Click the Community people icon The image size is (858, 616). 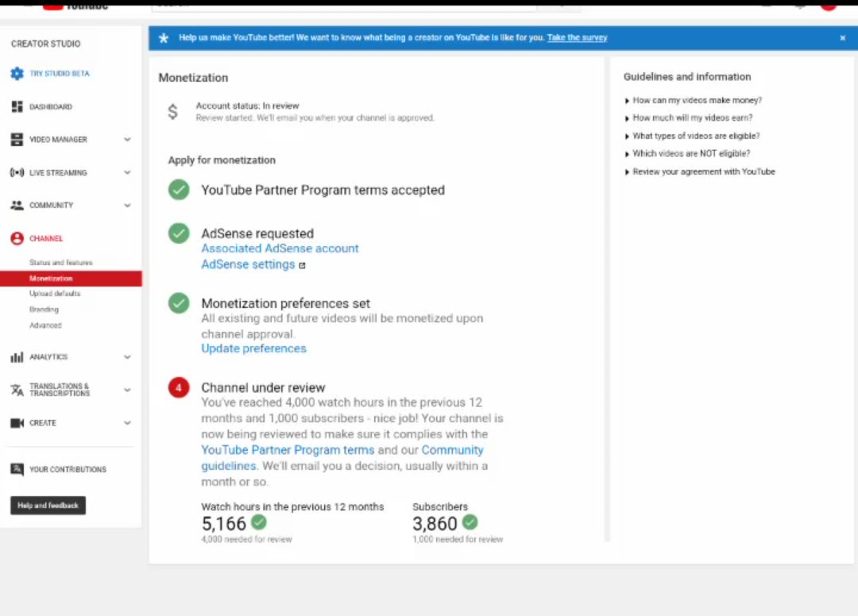(17, 206)
